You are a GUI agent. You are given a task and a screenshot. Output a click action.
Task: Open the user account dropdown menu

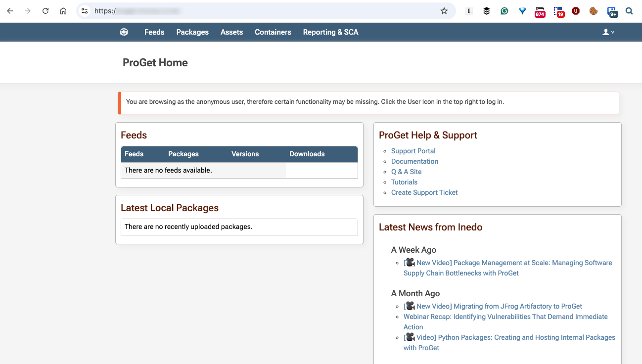pyautogui.click(x=608, y=32)
